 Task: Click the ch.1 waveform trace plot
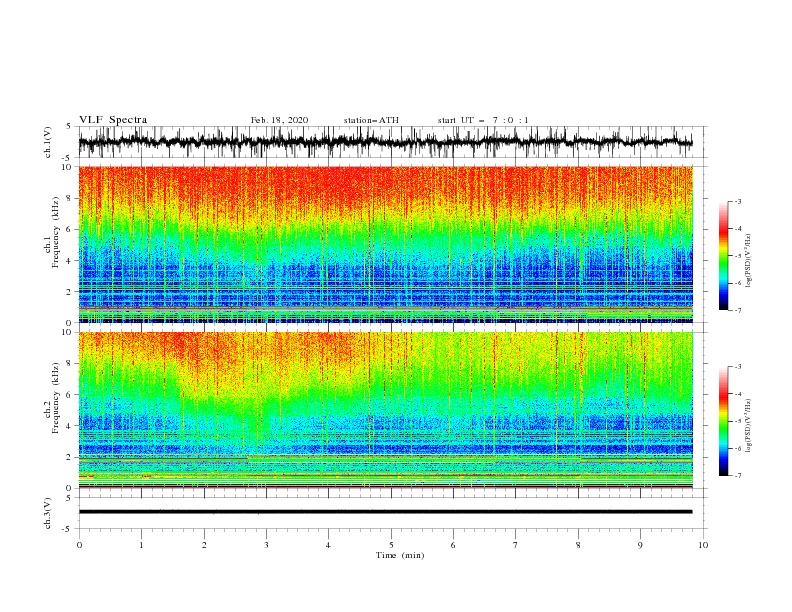[386, 142]
